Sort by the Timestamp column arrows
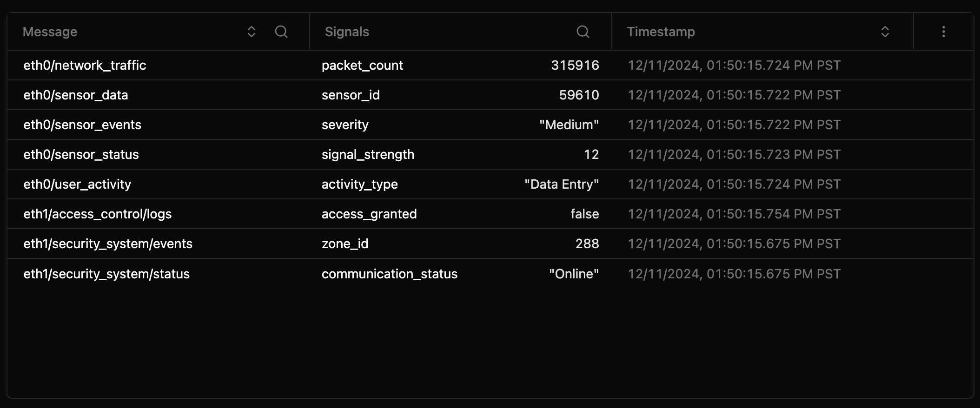The image size is (980, 408). click(885, 32)
